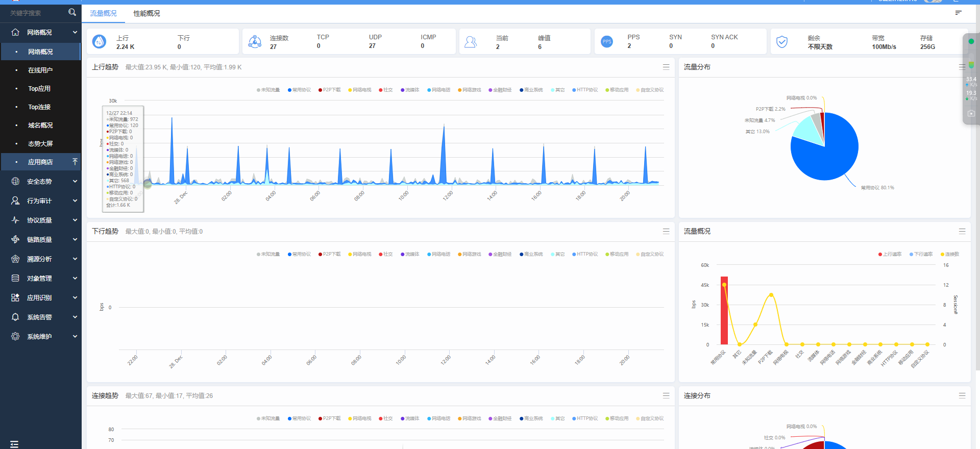Expand the 协议质量 menu chevron

(x=75, y=220)
